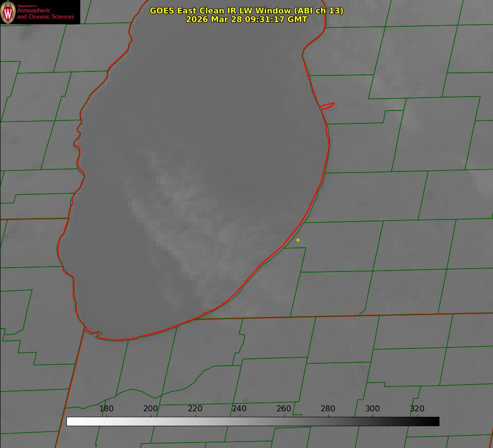Viewport: 493px width, 448px height.
Task: Click the '2026 Mar 28 09:31:17 GMT' timestamp
Action: (246, 19)
